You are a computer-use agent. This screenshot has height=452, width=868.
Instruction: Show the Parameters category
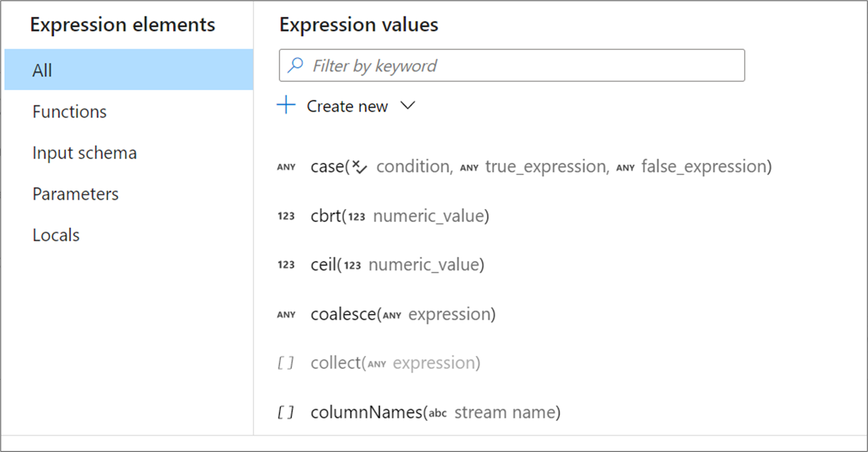75,194
